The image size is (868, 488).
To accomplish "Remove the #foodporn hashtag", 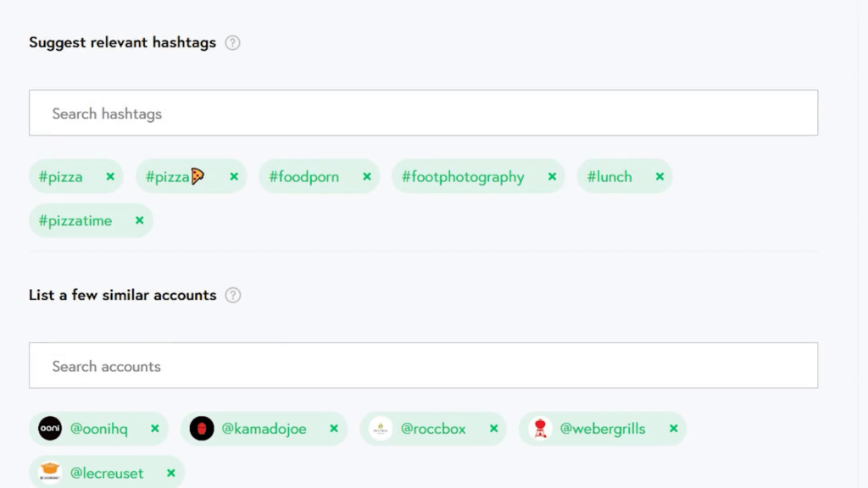I will point(367,177).
